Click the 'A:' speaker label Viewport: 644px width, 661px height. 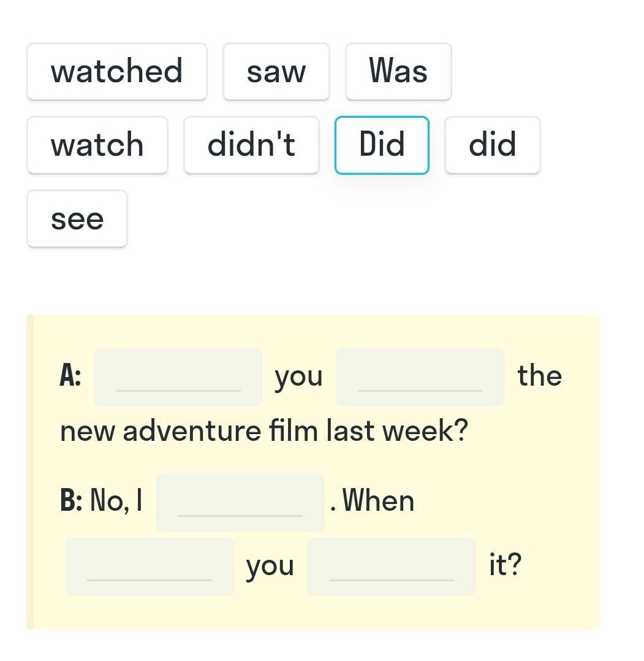click(70, 376)
